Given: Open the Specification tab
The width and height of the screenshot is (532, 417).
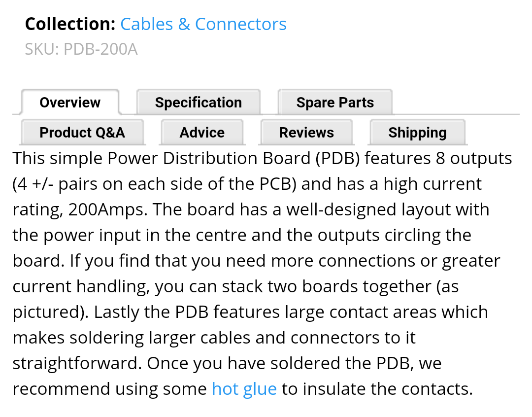Looking at the screenshot, I should 198,103.
